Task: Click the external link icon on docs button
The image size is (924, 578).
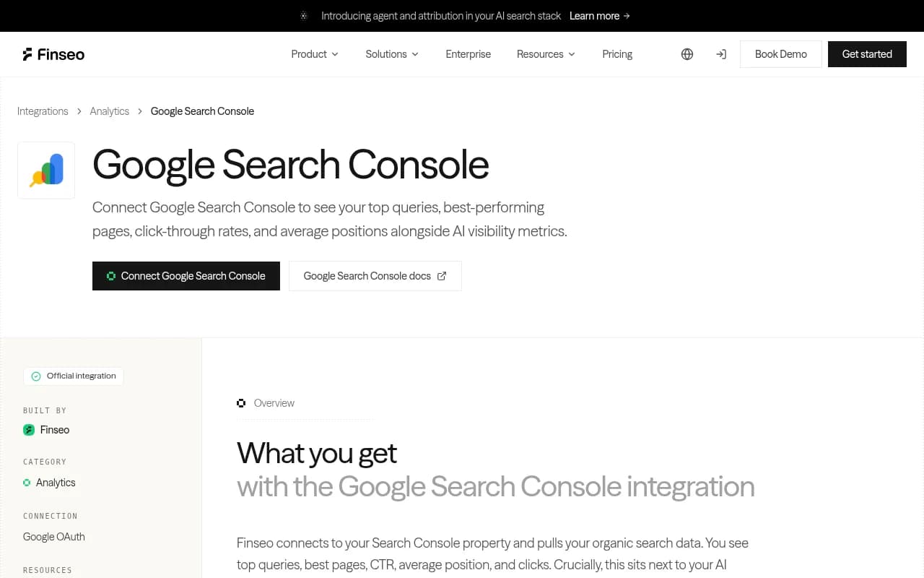Action: pyautogui.click(x=442, y=276)
